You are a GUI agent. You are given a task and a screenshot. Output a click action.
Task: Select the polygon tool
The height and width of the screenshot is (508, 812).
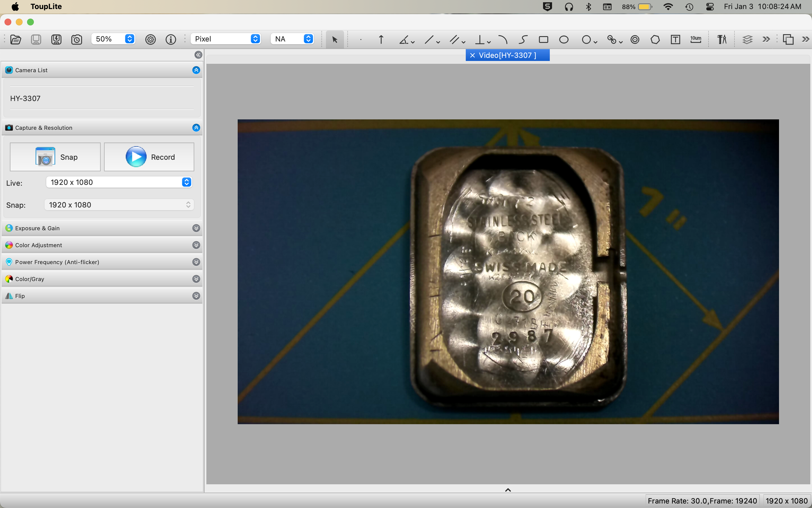[x=655, y=39]
